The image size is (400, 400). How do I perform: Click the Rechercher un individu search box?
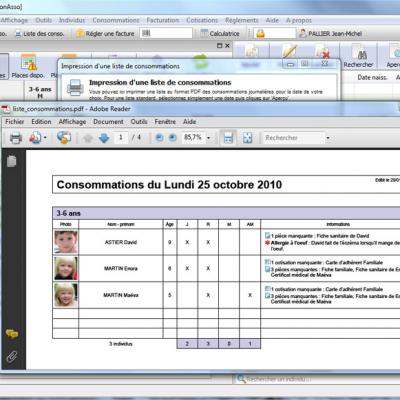point(317,379)
